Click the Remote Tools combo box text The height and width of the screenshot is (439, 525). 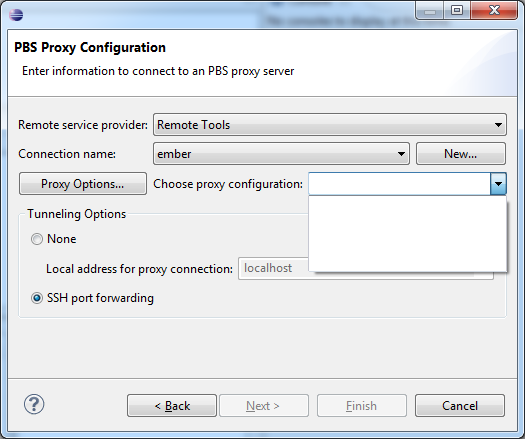[x=194, y=125]
